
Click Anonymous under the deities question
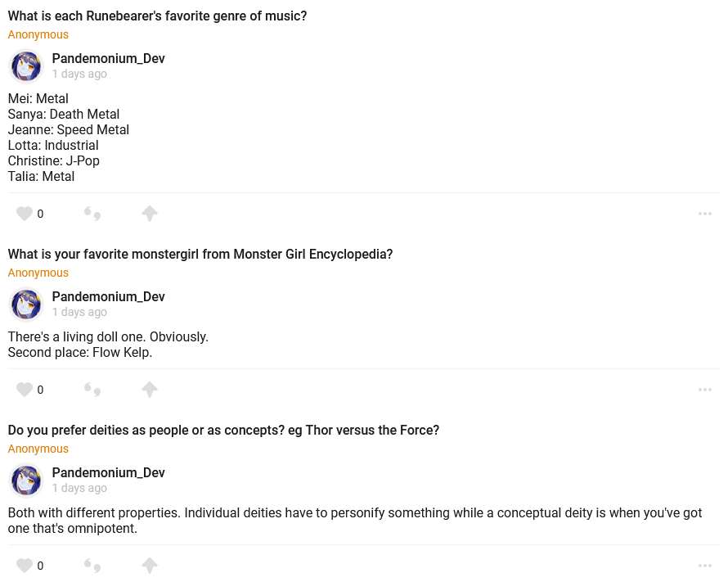tap(38, 449)
